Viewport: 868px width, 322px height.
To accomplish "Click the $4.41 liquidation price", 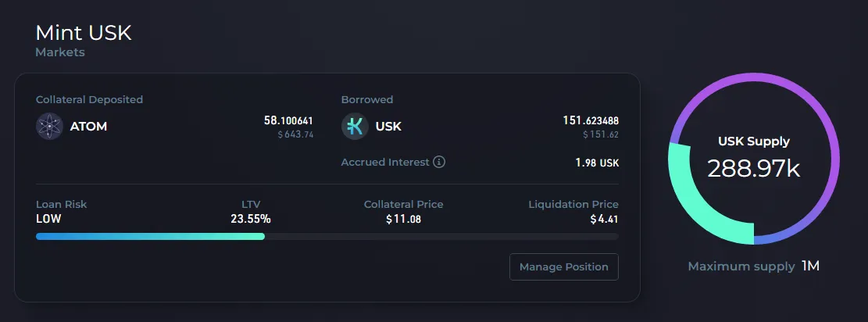I will 604,219.
